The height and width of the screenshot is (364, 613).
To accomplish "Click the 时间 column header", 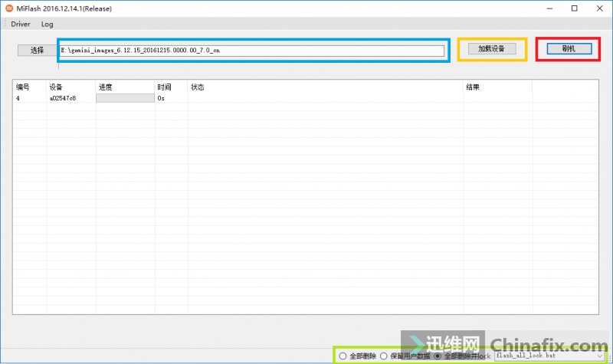I will 171,87.
